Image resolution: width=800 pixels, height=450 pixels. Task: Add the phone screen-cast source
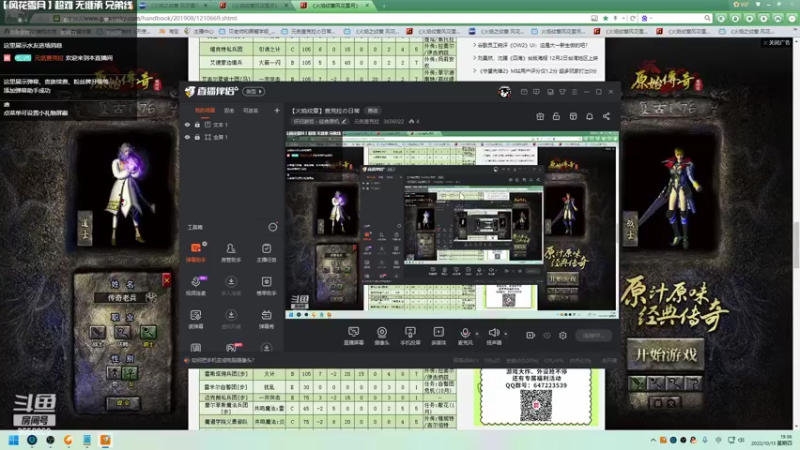tap(410, 336)
